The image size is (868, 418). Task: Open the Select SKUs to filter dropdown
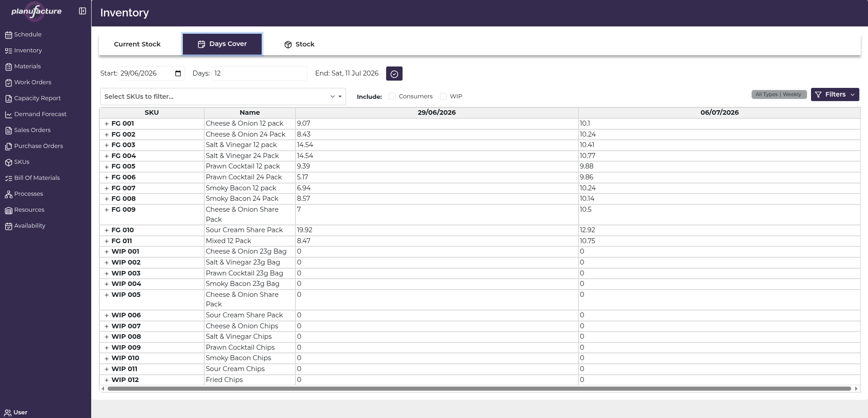coord(223,97)
